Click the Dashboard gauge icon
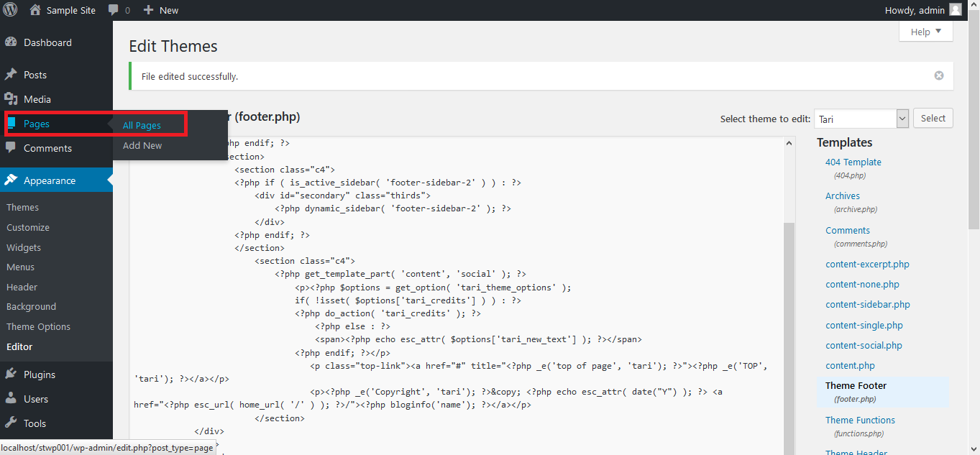Image resolution: width=980 pixels, height=455 pixels. (x=11, y=42)
